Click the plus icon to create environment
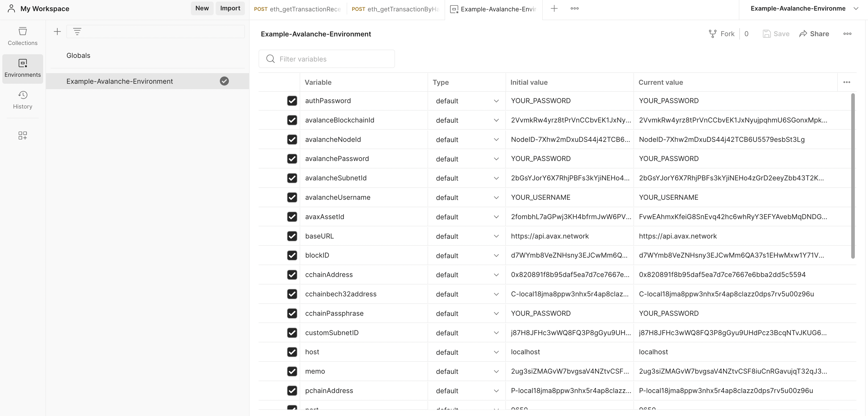This screenshot has width=868, height=416. (57, 32)
